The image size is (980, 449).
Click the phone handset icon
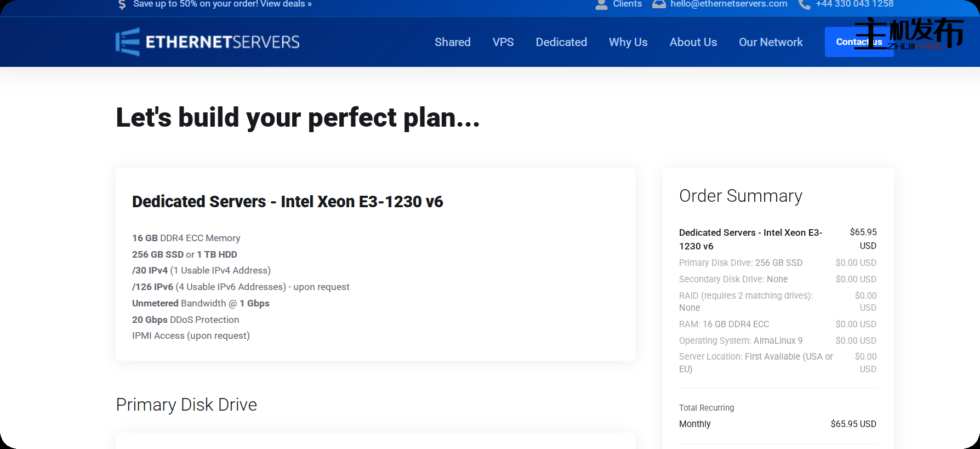click(804, 4)
